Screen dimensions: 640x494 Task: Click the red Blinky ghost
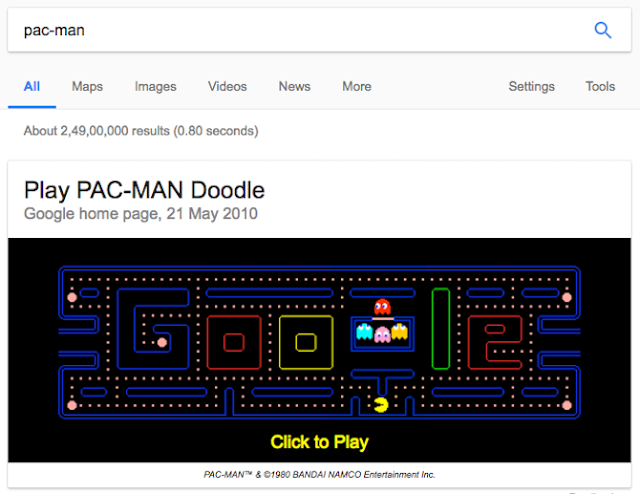point(382,307)
